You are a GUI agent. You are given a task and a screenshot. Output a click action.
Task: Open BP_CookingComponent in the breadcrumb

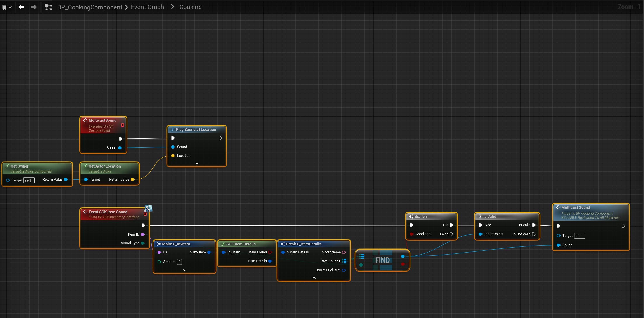(x=90, y=7)
